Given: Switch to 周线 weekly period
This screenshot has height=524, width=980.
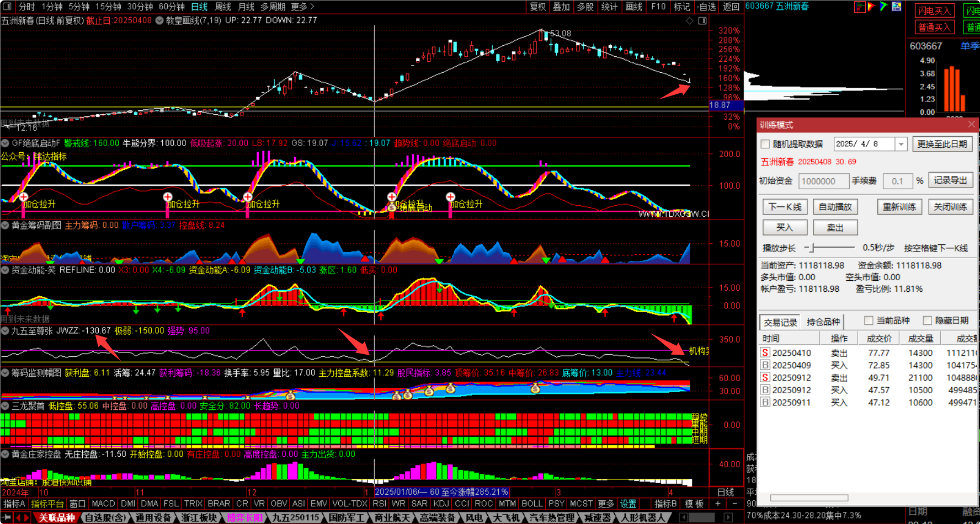Looking at the screenshot, I should tap(223, 7).
